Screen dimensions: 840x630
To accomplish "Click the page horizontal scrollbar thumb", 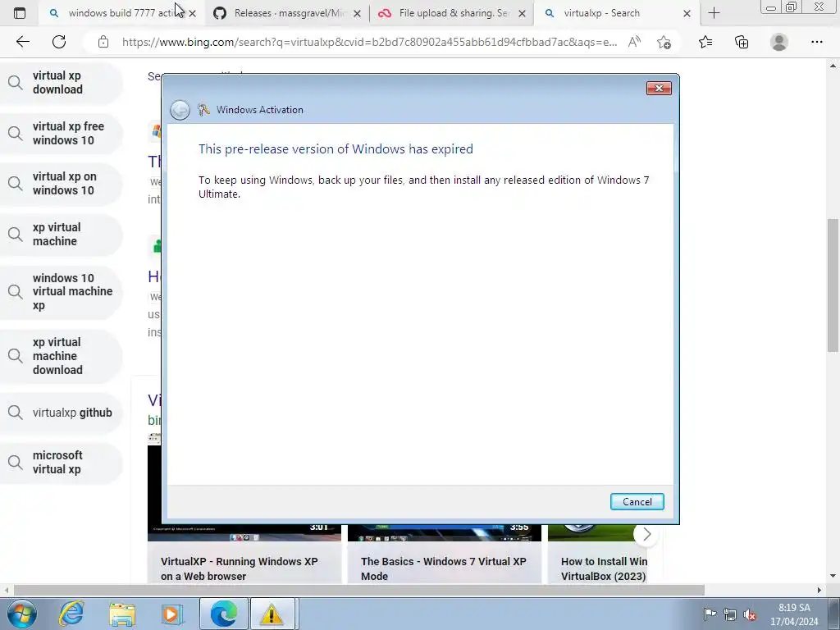I will point(358,590).
